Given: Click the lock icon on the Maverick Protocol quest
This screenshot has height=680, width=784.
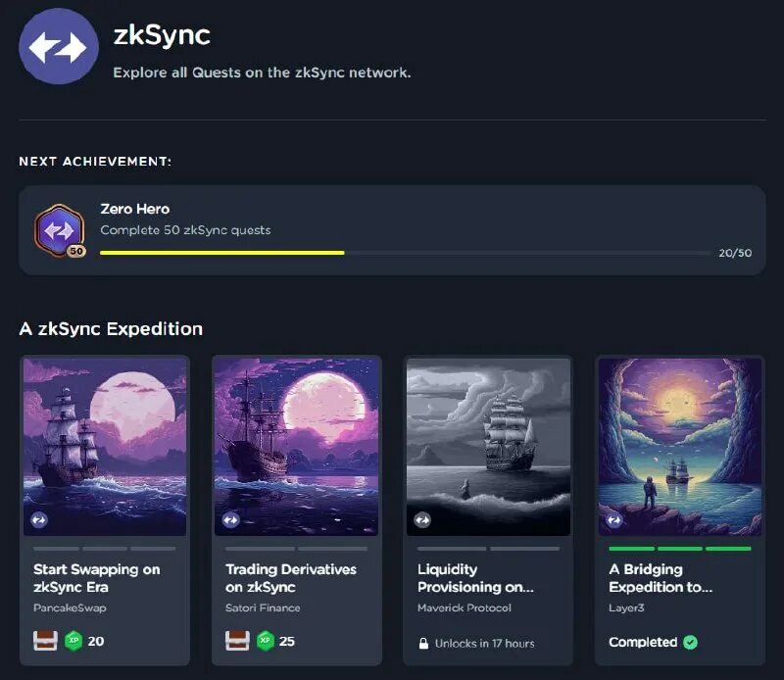Looking at the screenshot, I should click(x=421, y=643).
